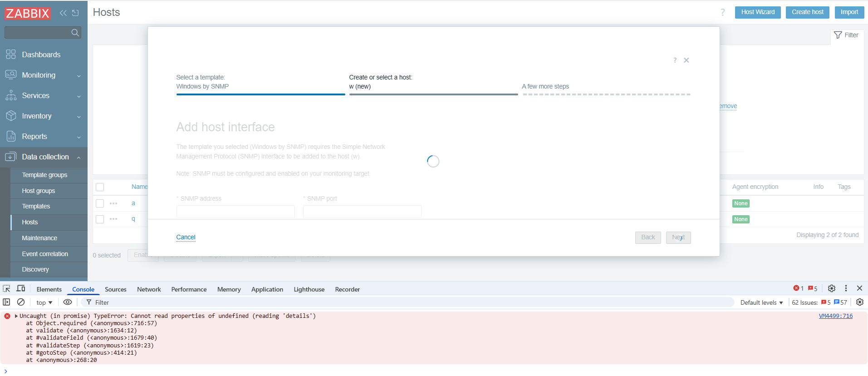Switch to the Performance DevTools tab
The image size is (868, 376).
(189, 289)
